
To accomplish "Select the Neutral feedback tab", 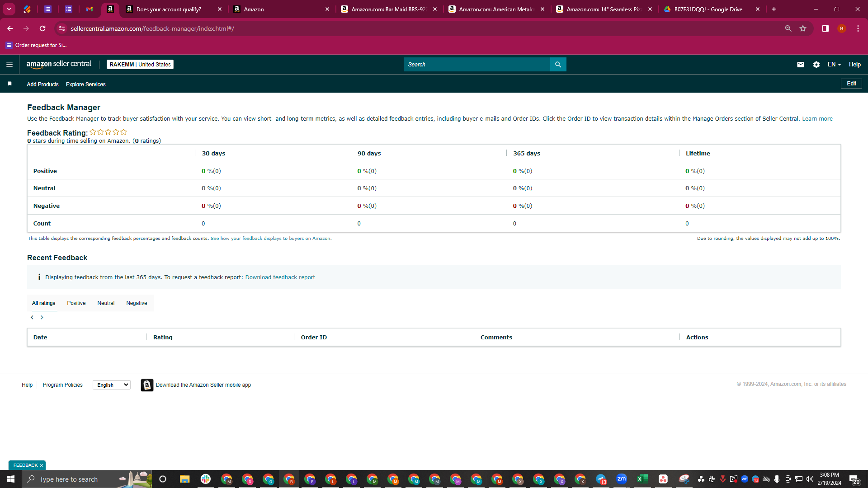I will pos(106,303).
